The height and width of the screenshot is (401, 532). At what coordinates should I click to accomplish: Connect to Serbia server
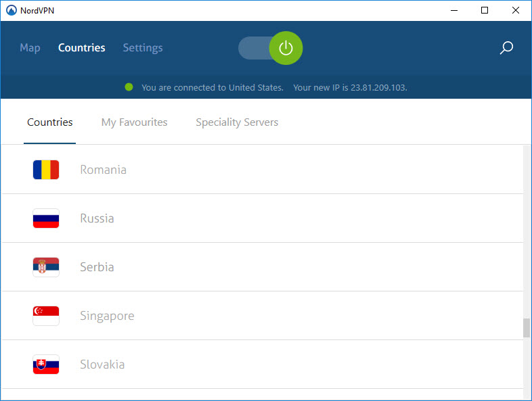tap(262, 267)
